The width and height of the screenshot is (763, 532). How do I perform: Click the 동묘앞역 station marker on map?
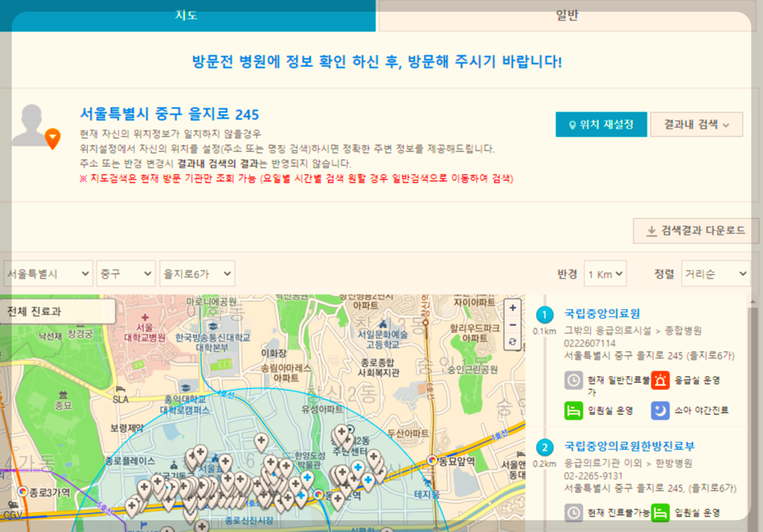[432, 460]
